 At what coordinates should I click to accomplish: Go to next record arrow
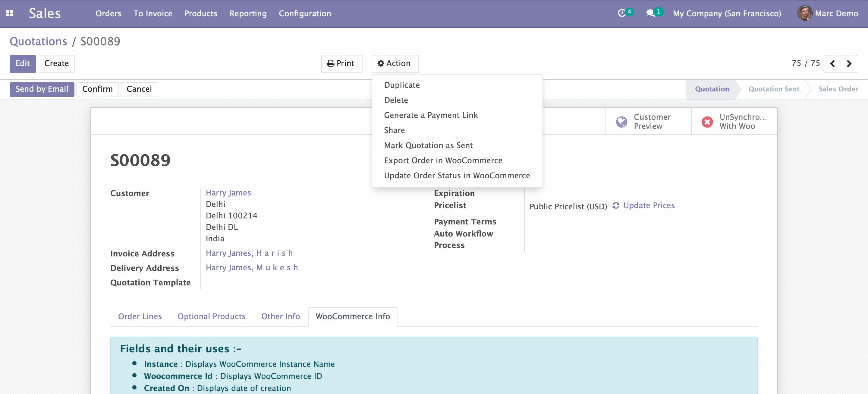coord(849,64)
